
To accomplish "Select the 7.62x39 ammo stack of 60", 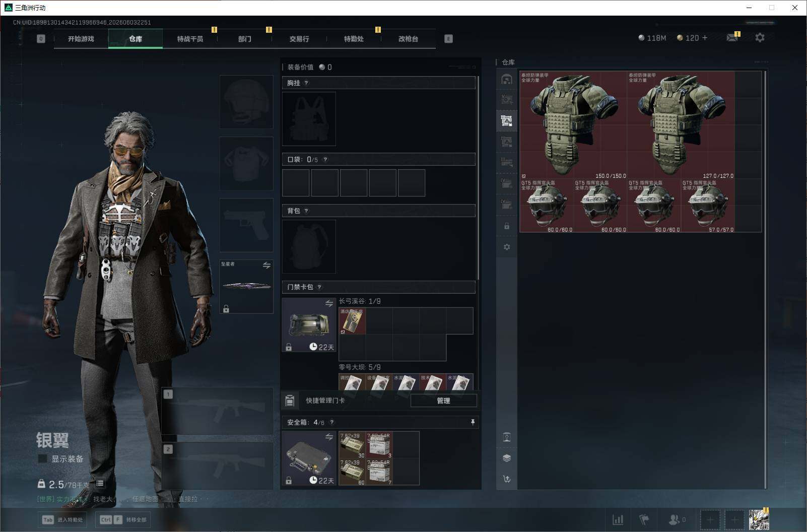I will point(352,472).
